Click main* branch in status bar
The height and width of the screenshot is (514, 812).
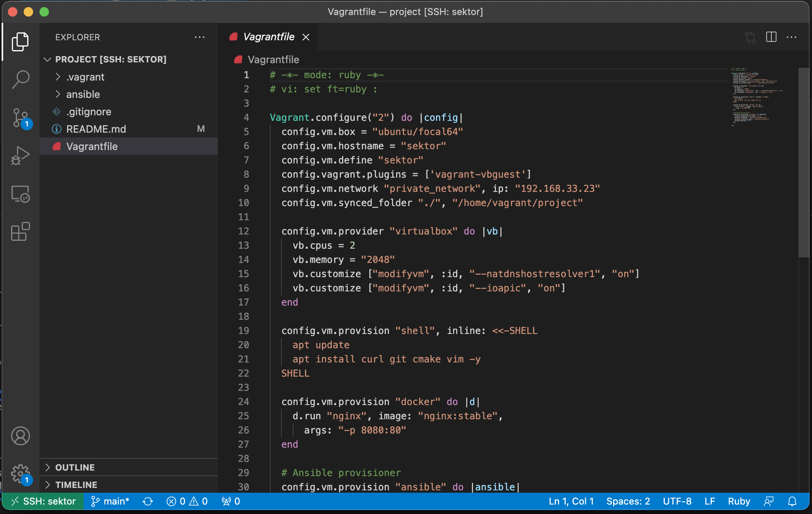(110, 501)
